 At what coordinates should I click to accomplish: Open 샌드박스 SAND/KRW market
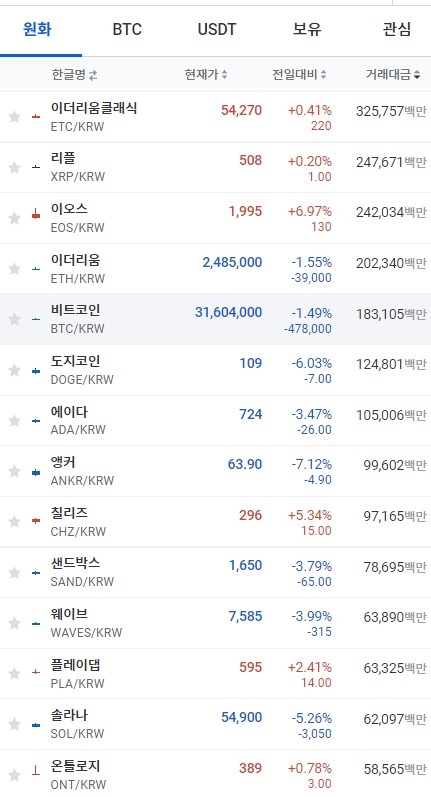pyautogui.click(x=216, y=572)
